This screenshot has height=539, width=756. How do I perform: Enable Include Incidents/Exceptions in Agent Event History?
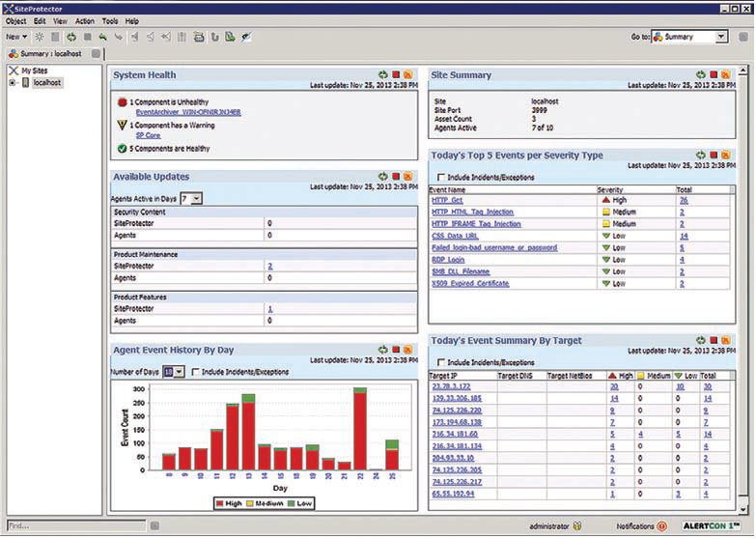tap(195, 372)
